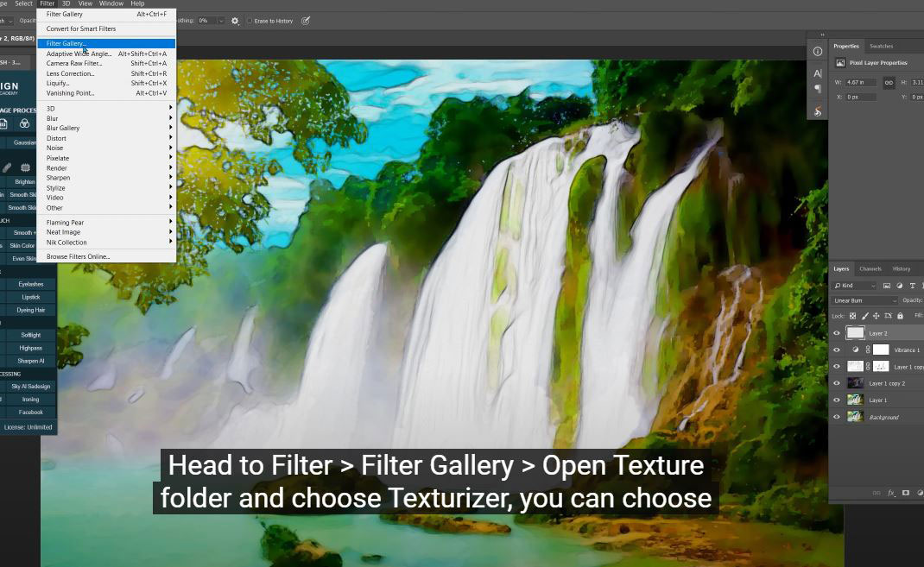Click the three-circles icon in plugin panel

pyautogui.click(x=24, y=123)
